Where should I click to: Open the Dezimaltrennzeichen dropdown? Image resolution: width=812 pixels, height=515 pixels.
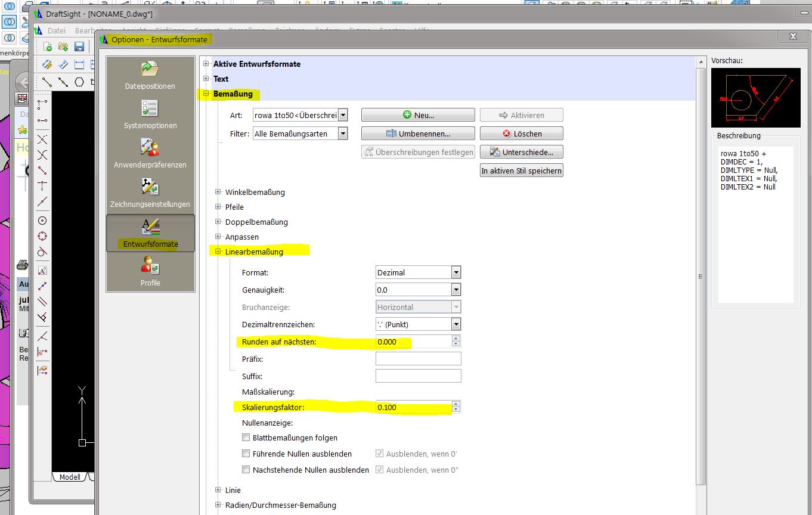pos(456,324)
